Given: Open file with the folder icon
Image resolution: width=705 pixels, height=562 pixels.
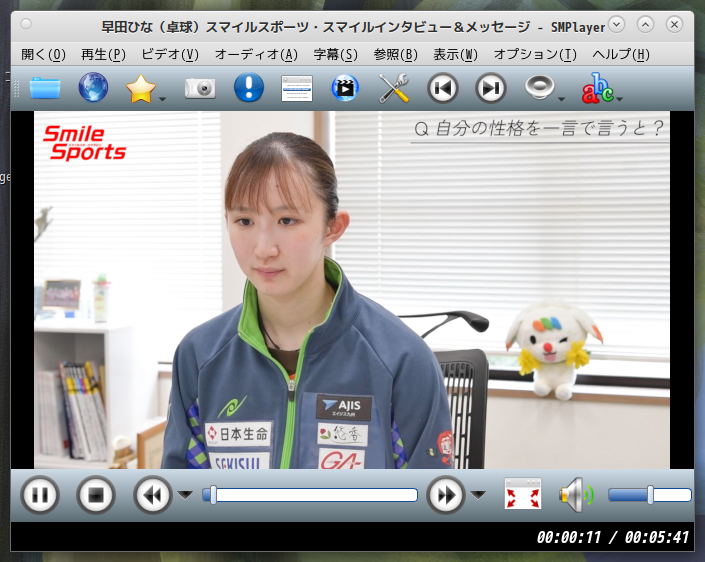Looking at the screenshot, I should click(45, 88).
